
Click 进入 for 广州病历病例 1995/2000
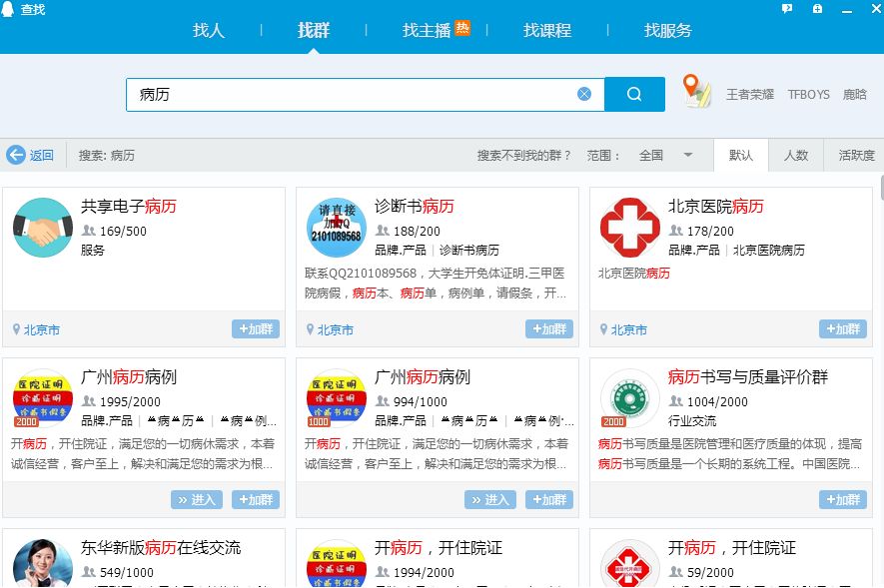point(196,499)
